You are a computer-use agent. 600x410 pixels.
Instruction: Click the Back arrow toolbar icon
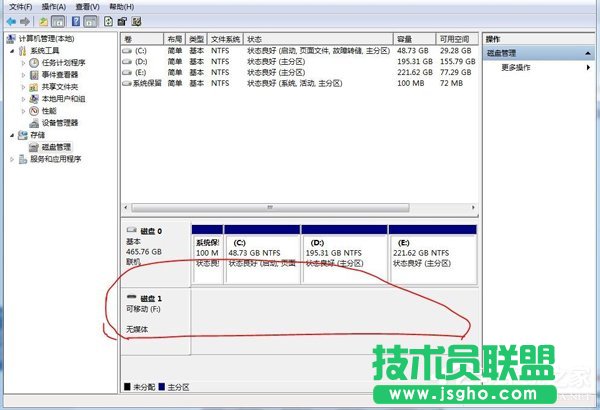[11, 20]
